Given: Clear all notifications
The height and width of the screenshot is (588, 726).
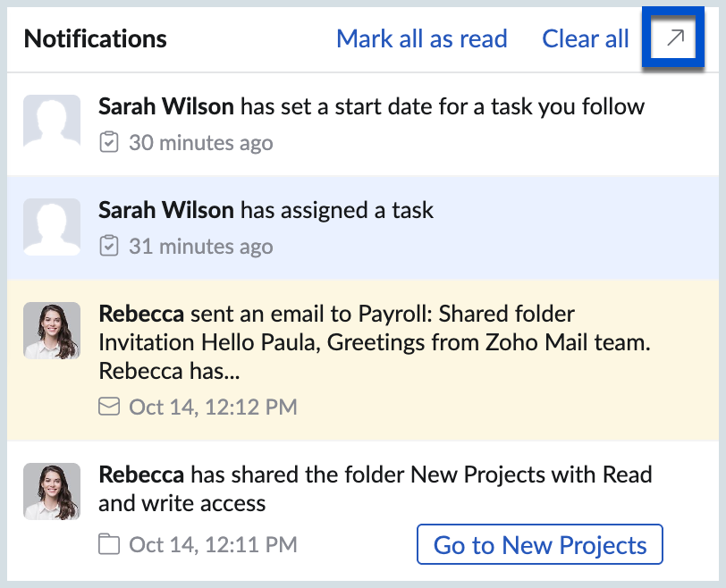Looking at the screenshot, I should point(586,39).
